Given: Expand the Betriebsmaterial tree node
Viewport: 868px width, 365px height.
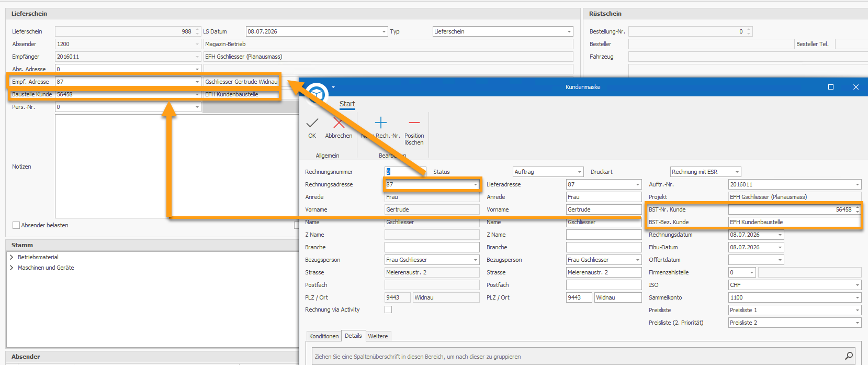Looking at the screenshot, I should coord(12,257).
